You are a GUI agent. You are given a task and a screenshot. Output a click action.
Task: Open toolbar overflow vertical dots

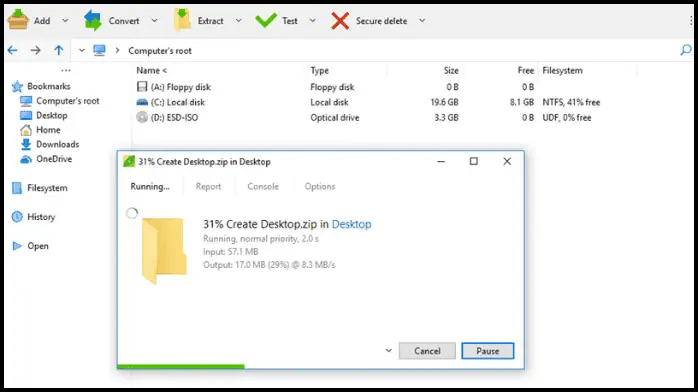tap(691, 20)
